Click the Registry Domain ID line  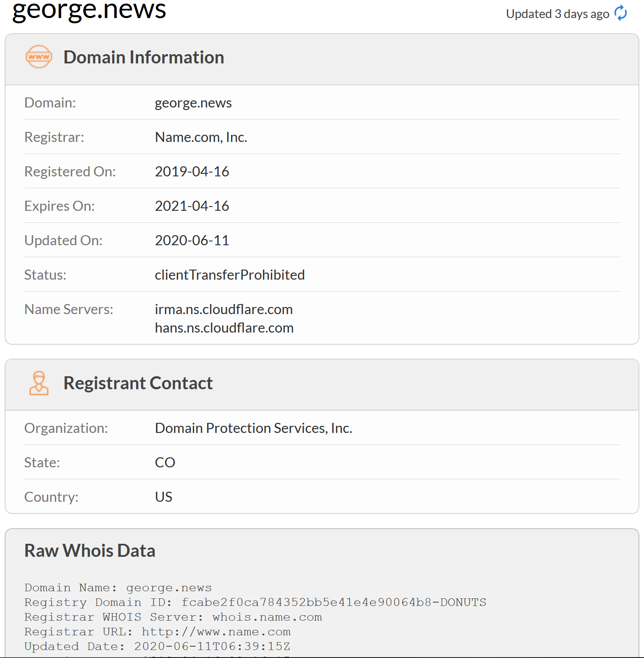point(255,602)
